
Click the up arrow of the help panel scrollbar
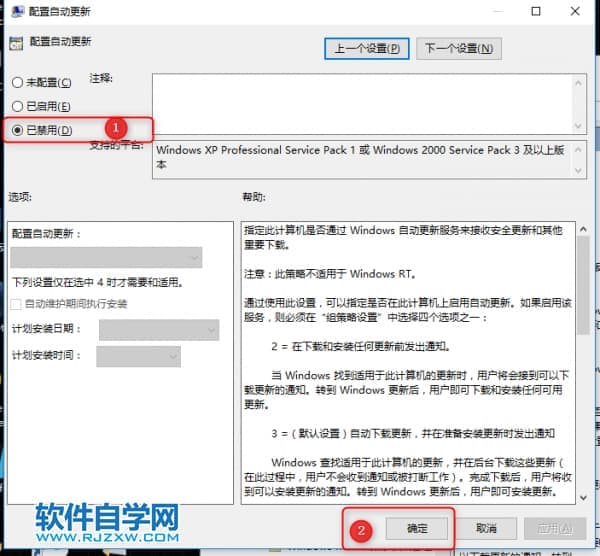point(582,230)
